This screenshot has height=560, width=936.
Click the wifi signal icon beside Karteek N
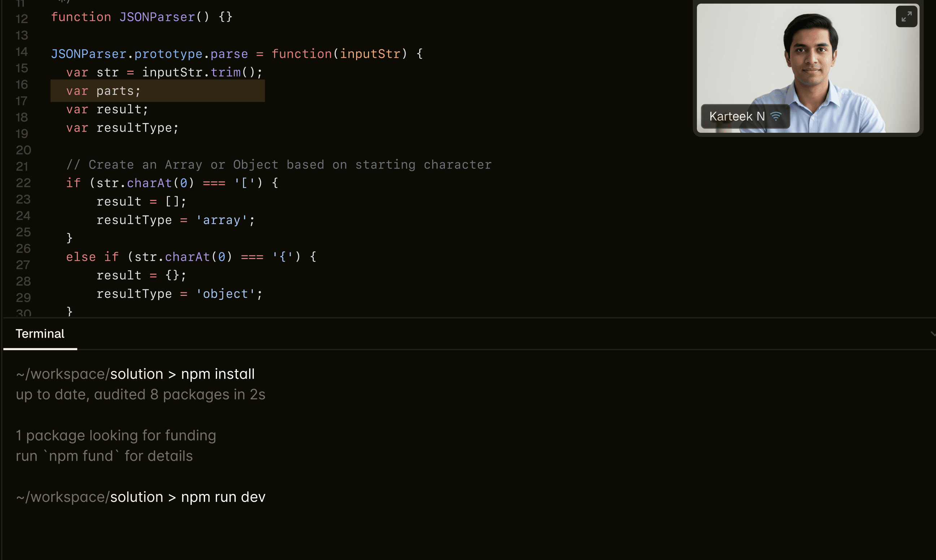776,117
